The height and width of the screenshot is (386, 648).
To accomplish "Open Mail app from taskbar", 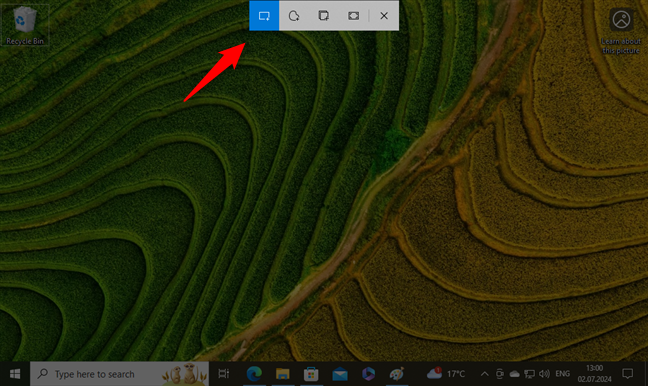I will coord(340,374).
